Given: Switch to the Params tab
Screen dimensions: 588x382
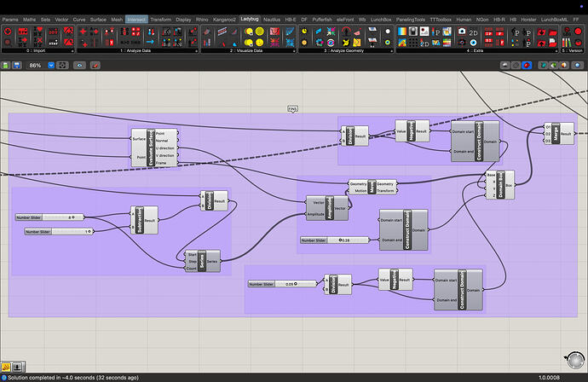Looking at the screenshot, I should click(10, 20).
